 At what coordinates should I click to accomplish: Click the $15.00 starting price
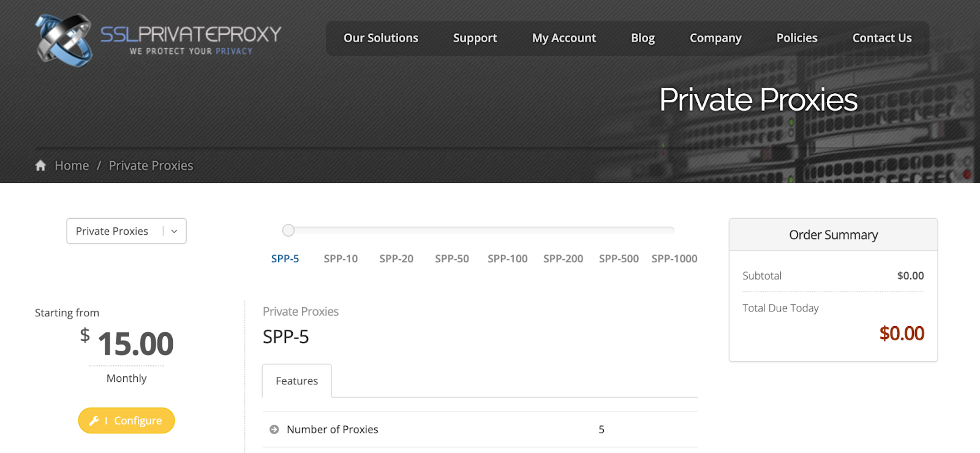tap(127, 343)
